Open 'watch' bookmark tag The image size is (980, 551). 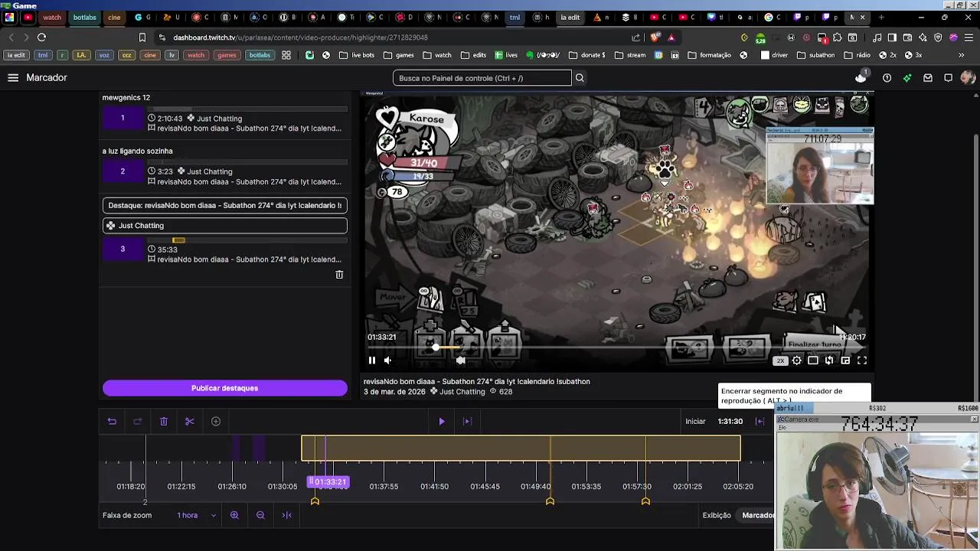click(x=196, y=55)
